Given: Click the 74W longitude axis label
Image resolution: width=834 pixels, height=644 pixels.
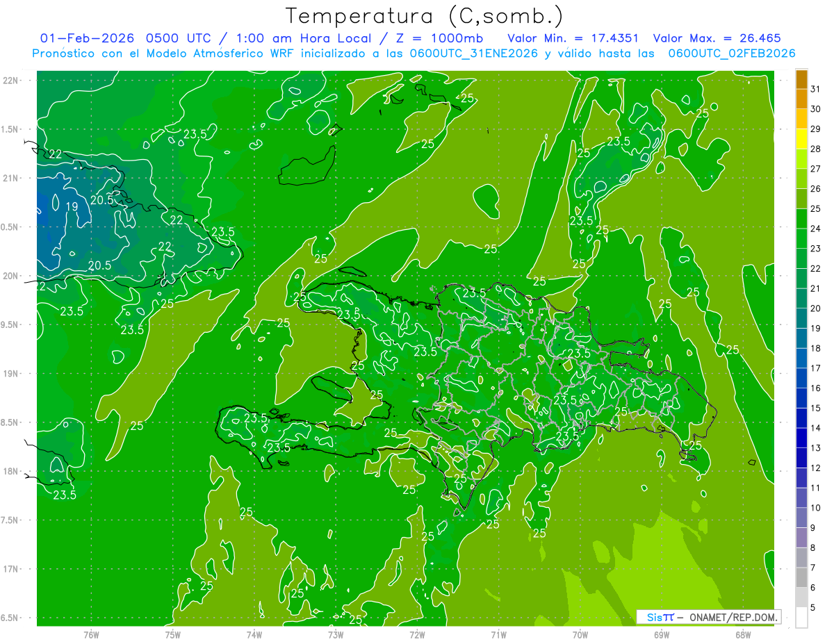Looking at the screenshot, I should point(254,635).
